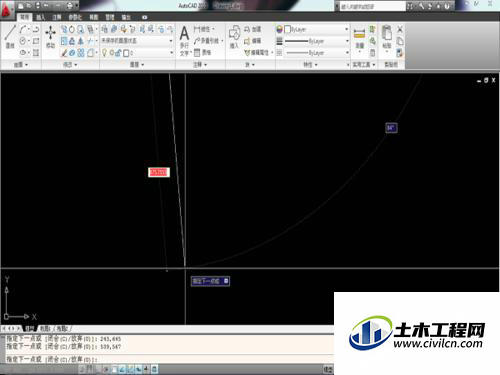Switch to the Home (常用) ribbon tab

click(x=24, y=17)
